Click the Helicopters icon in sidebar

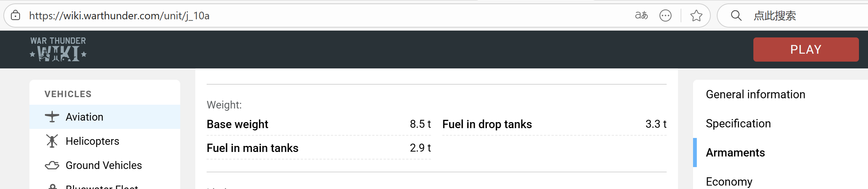coord(52,141)
